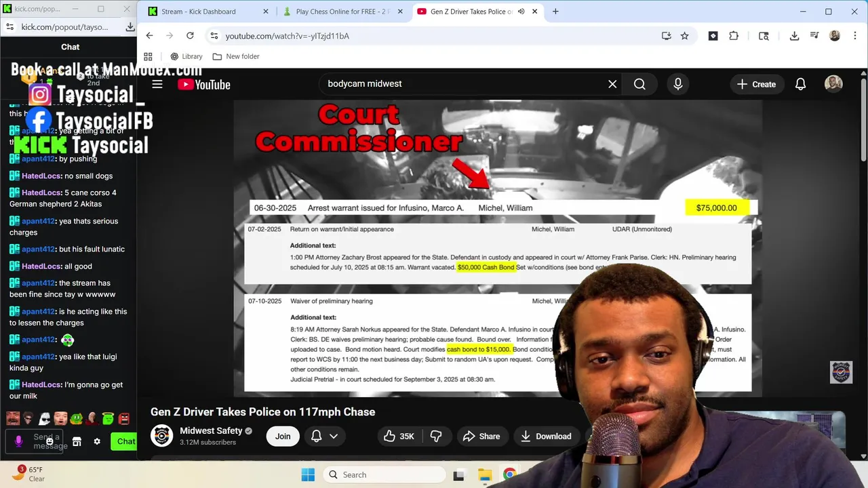Click the YouTube Create button
The image size is (868, 488).
(x=756, y=84)
